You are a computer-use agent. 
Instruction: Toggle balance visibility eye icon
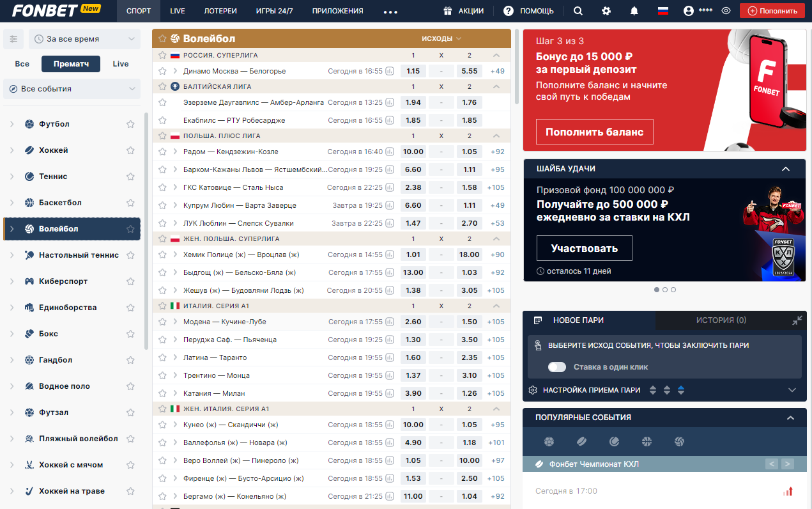coord(726,11)
